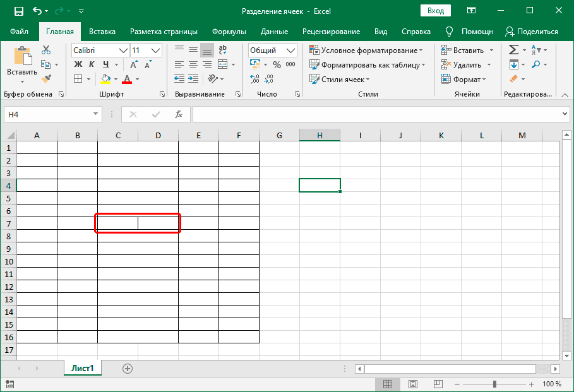The image size is (574, 392).
Task: Open the Calibri font dropdown
Action: point(122,50)
